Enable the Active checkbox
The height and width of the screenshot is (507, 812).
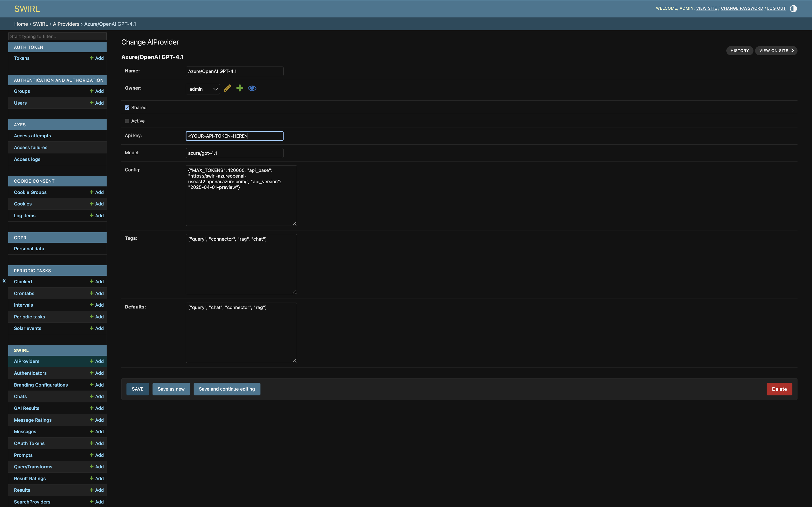pos(127,121)
